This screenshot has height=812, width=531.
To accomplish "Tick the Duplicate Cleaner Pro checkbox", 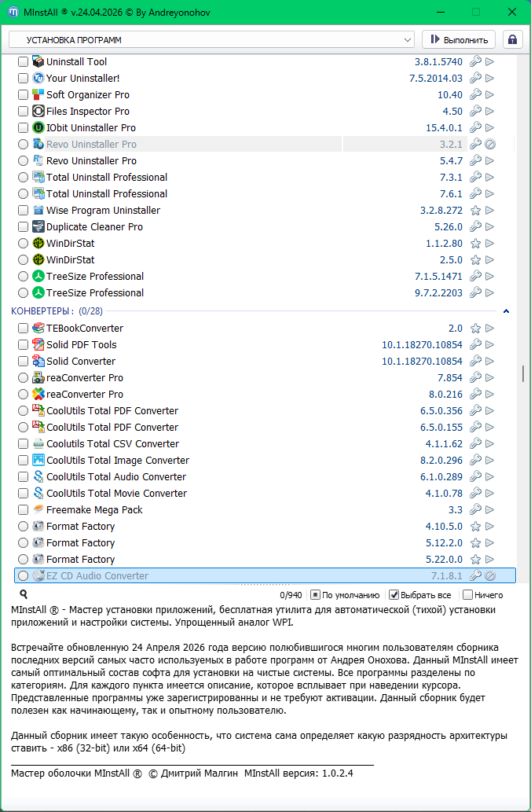I will pyautogui.click(x=23, y=227).
